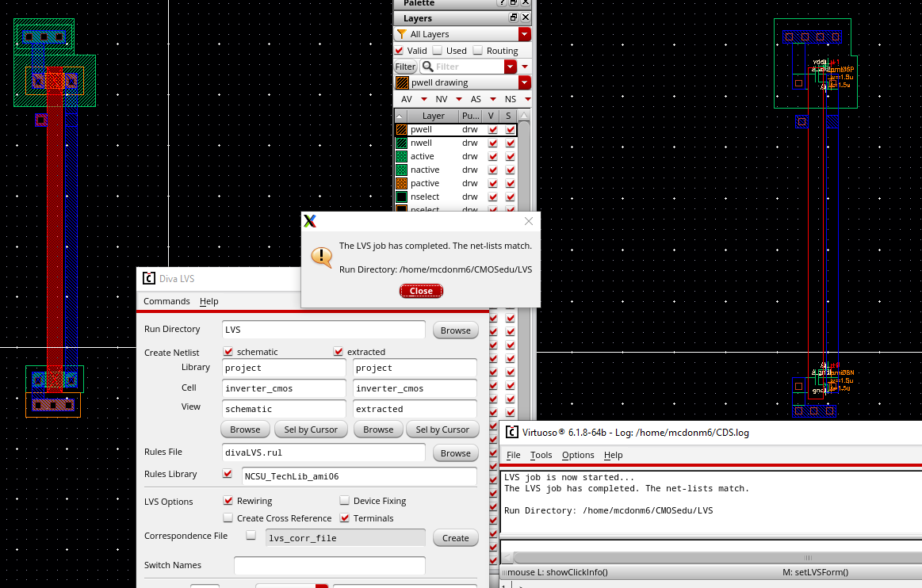Enable the Used layers checkbox

click(438, 51)
